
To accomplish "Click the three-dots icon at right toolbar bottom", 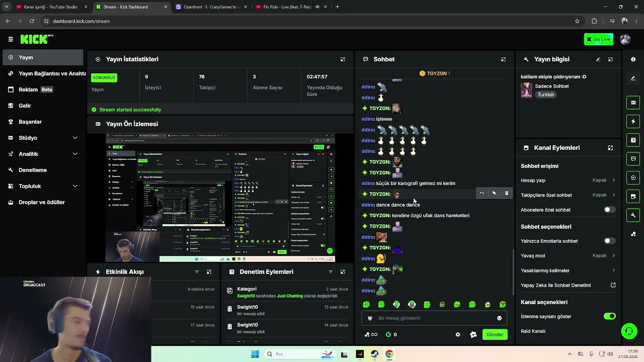I will [x=633, y=234].
